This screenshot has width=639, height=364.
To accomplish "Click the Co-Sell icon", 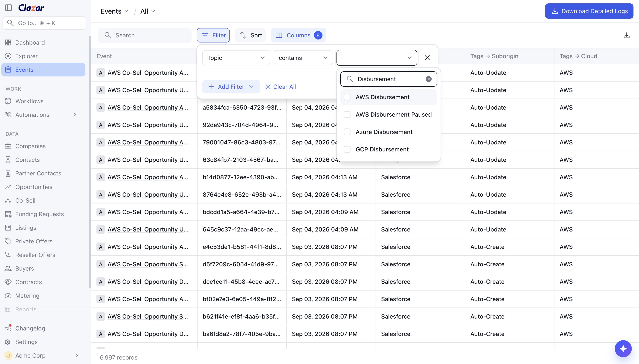I will click(x=8, y=200).
